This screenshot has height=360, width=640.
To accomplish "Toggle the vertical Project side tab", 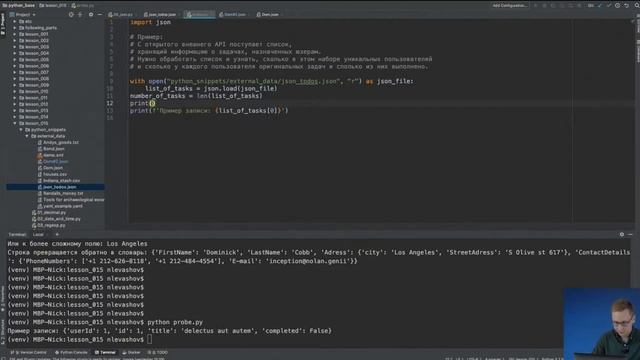I will pyautogui.click(x=3, y=24).
